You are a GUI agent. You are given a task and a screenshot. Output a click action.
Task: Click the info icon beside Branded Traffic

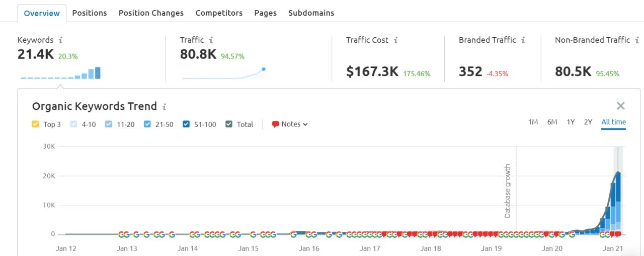pos(524,40)
